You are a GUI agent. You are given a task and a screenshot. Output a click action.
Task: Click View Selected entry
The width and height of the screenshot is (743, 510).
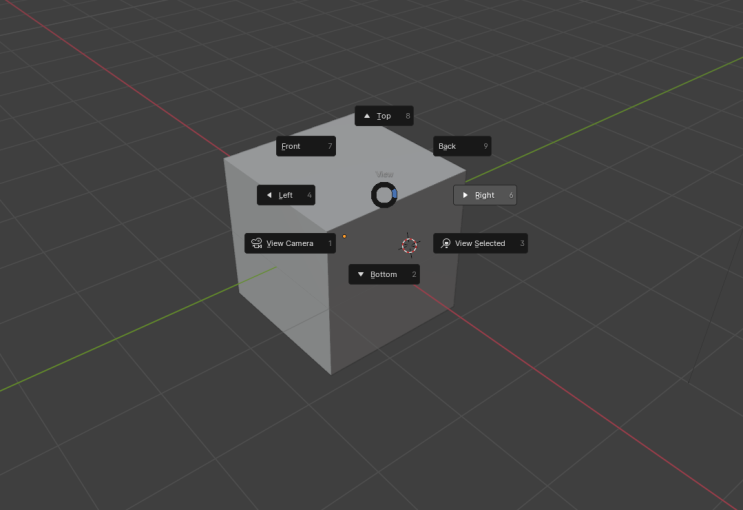(x=480, y=243)
